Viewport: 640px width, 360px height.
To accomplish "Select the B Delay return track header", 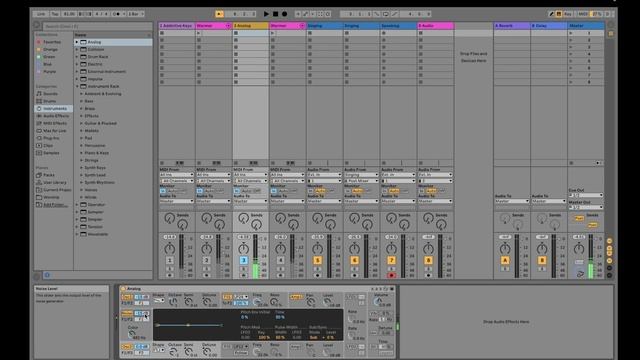I will pos(549,26).
